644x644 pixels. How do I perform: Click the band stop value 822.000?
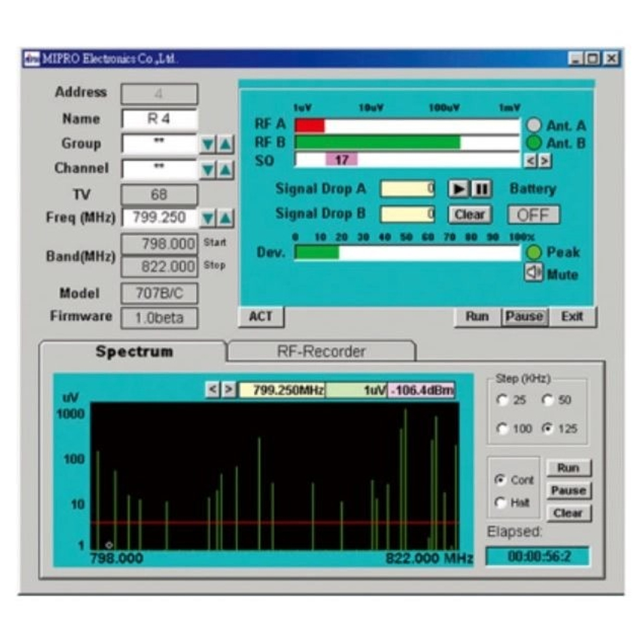pos(159,267)
